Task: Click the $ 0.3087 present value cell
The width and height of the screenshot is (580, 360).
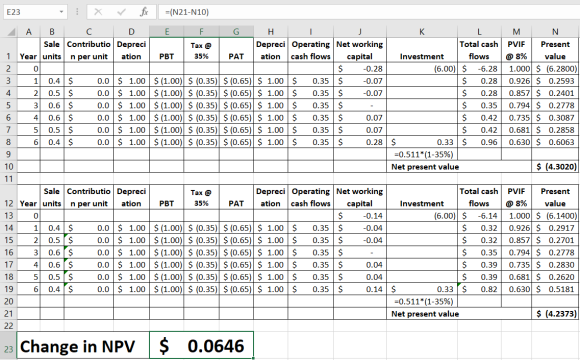Action: pyautogui.click(x=555, y=118)
